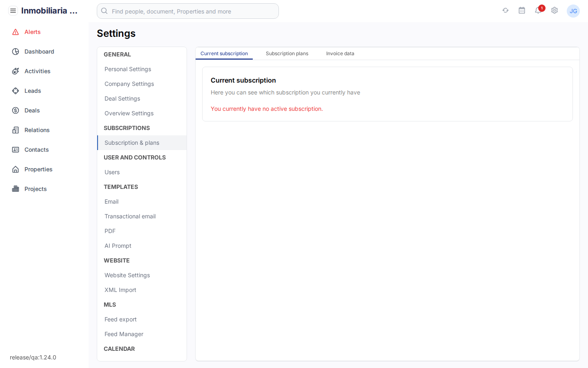Open the Alerts section in the sidebar
Image resolution: width=588 pixels, height=368 pixels.
[31, 32]
